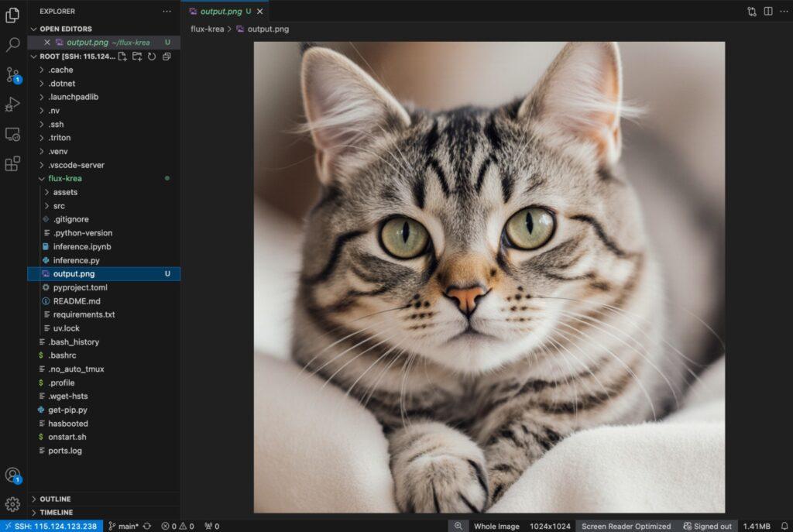
Task: Close output.png in Open Editors list
Action: [46, 43]
